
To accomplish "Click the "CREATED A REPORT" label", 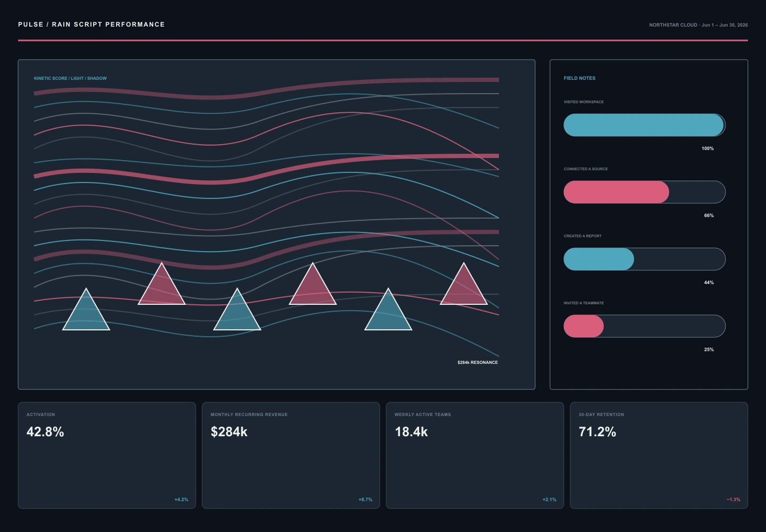I will [x=582, y=236].
